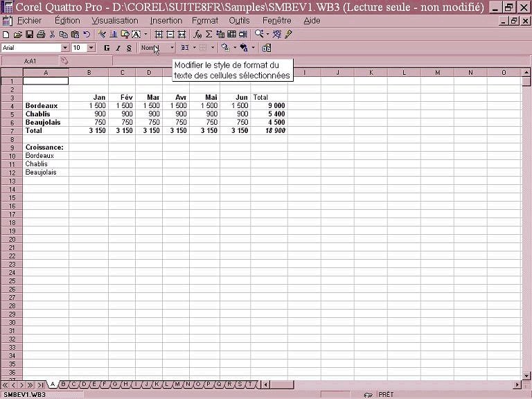Screen dimensions: 532x399
Task: Click the QuickFit column width icon
Action: (182, 34)
